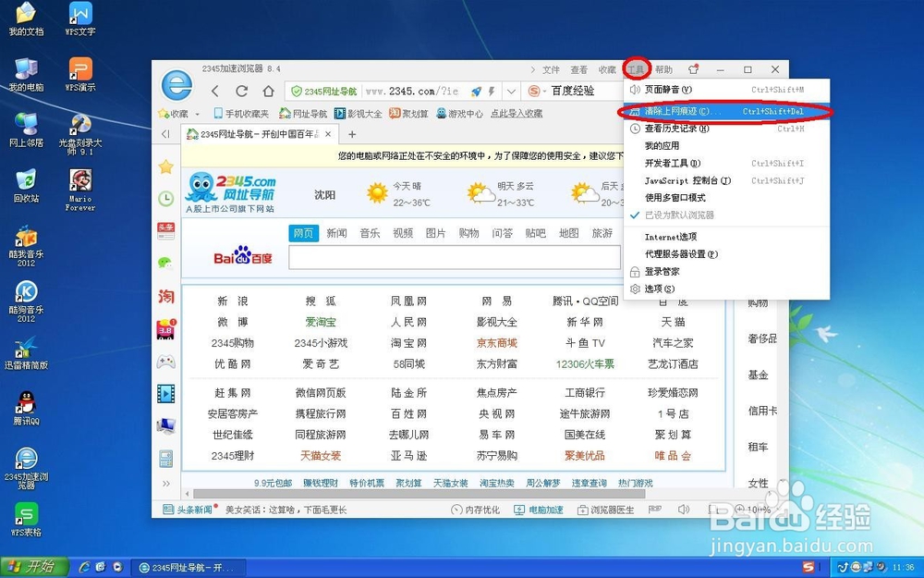Open 头条新闻 in the status bar
Image resolution: width=924 pixels, height=578 pixels.
(188, 510)
